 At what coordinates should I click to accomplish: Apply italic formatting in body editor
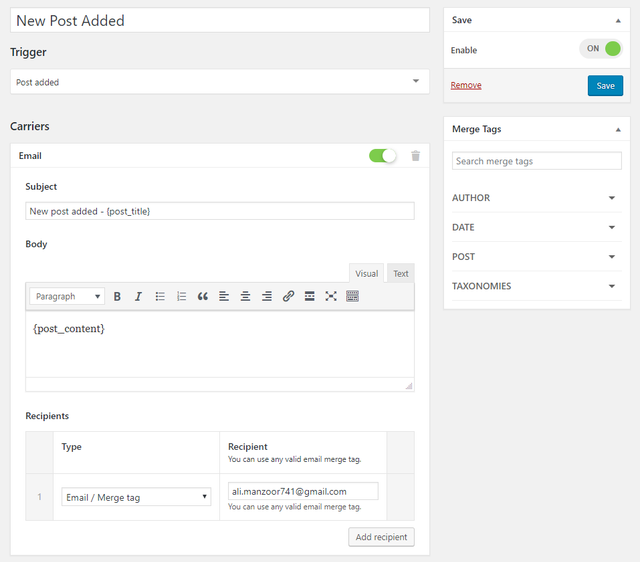[138, 296]
